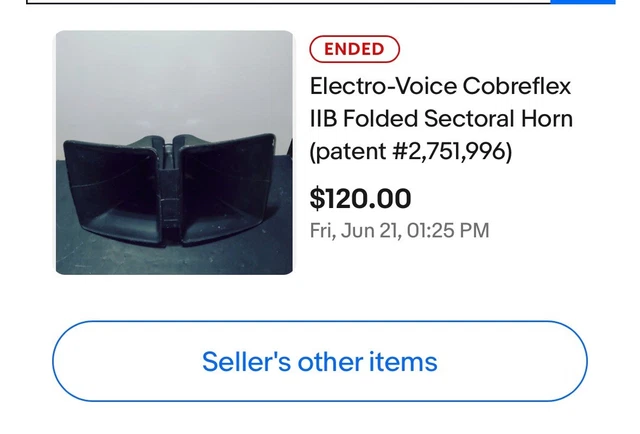This screenshot has height=434, width=640.
Task: Click the $120.00 price
Action: pyautogui.click(x=360, y=198)
